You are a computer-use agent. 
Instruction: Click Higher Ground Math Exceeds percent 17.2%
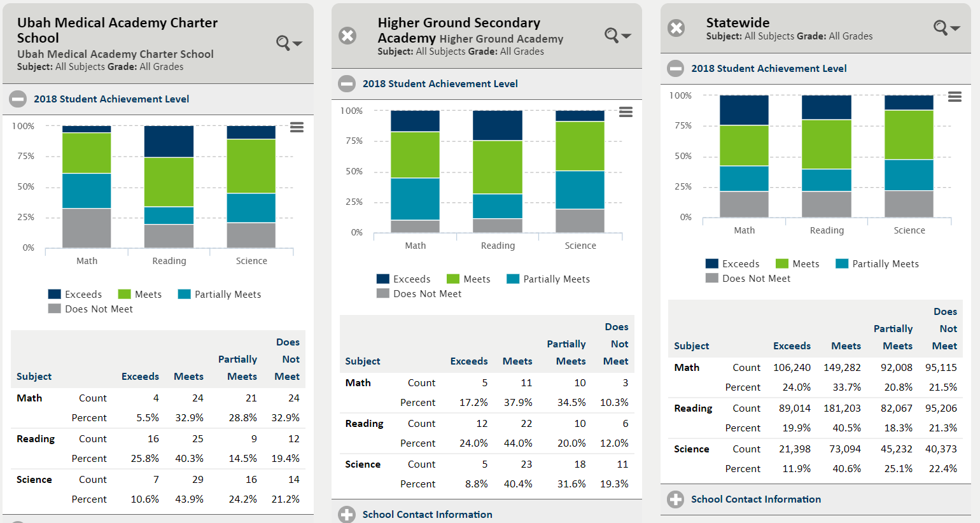473,403
